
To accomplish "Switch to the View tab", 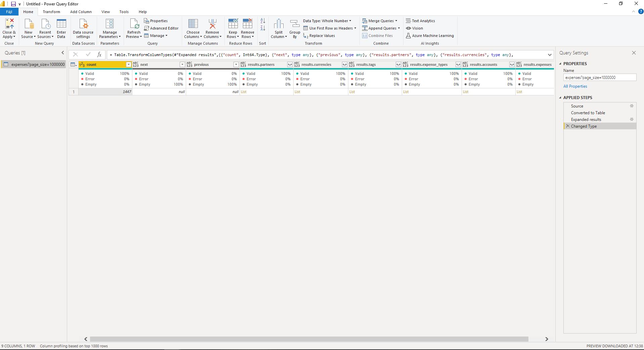I will [106, 12].
